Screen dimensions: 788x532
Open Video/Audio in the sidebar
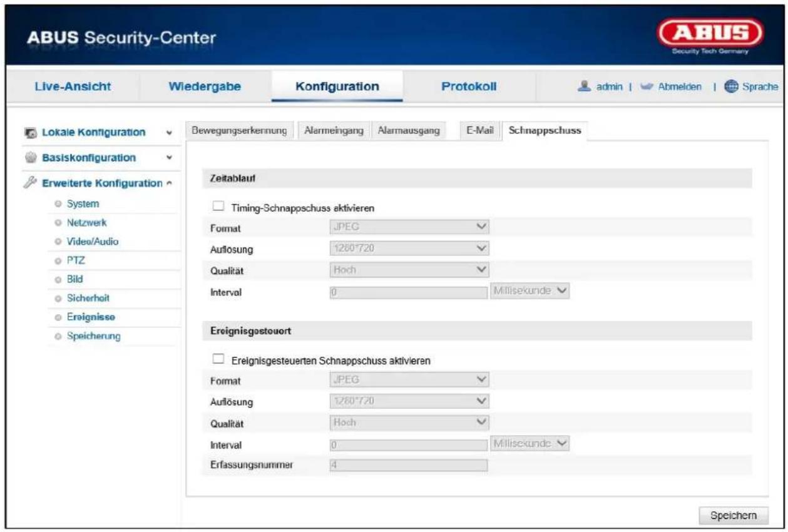[x=93, y=242]
